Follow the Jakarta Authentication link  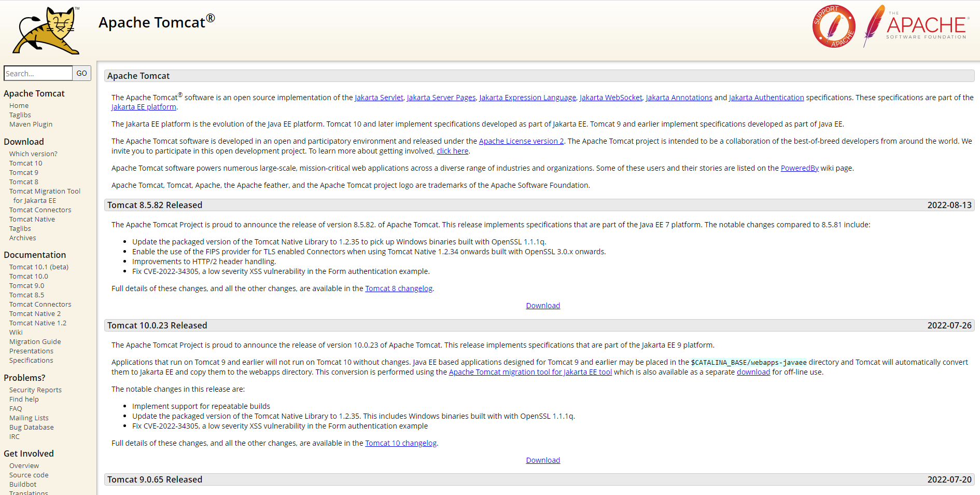pos(766,98)
